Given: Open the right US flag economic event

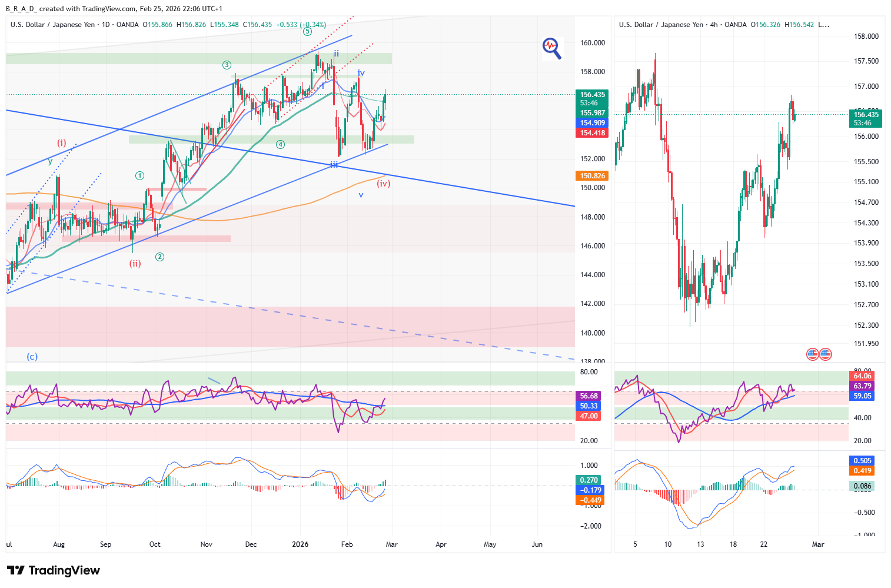Looking at the screenshot, I should coord(825,354).
